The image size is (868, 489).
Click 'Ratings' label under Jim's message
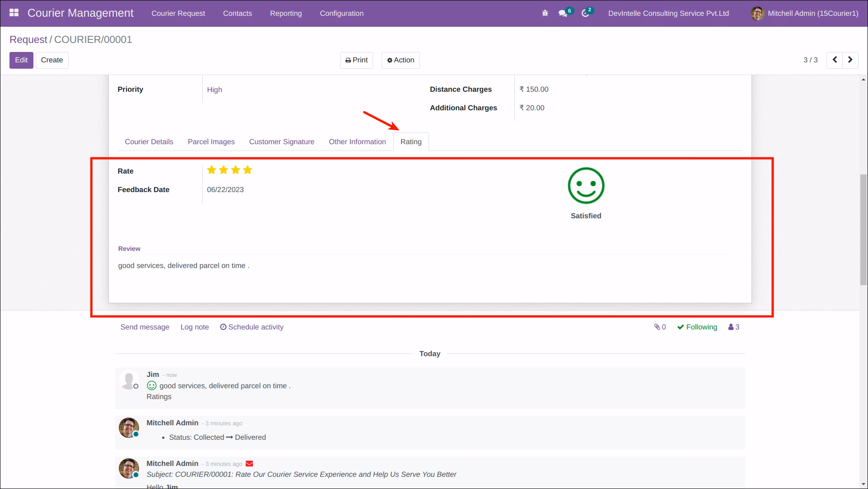(159, 397)
